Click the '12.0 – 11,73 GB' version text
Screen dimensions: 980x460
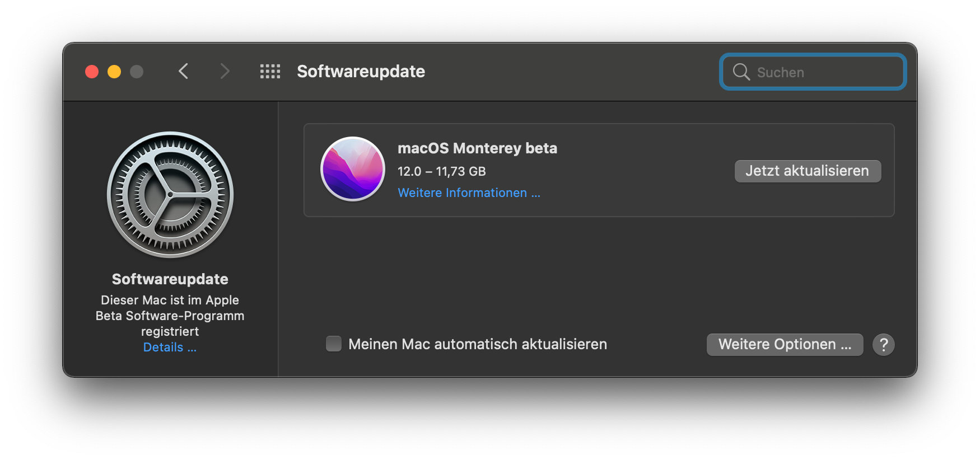(441, 172)
